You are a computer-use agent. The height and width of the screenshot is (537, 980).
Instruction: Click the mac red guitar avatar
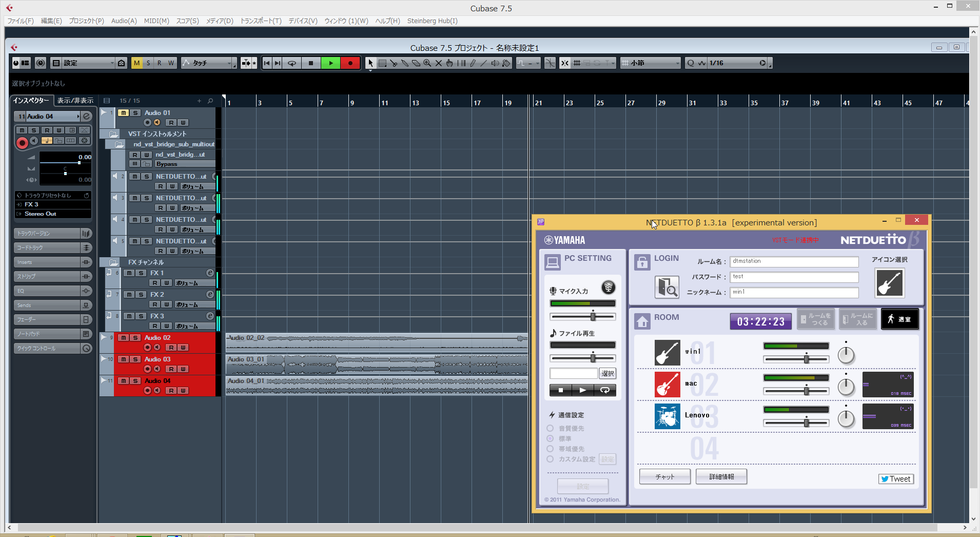click(667, 385)
